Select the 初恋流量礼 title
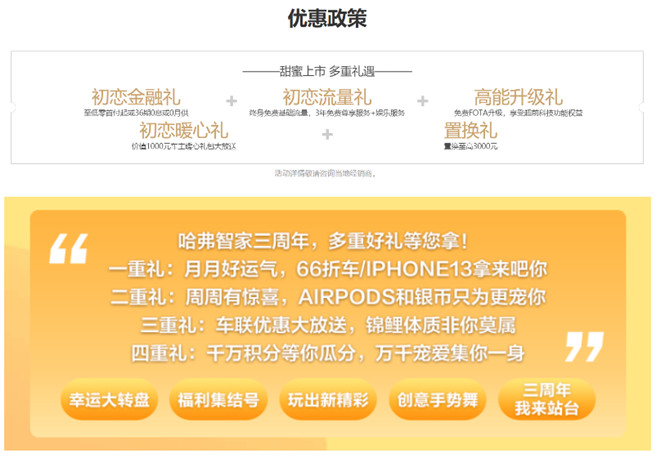This screenshot has height=457, width=660. (327, 97)
